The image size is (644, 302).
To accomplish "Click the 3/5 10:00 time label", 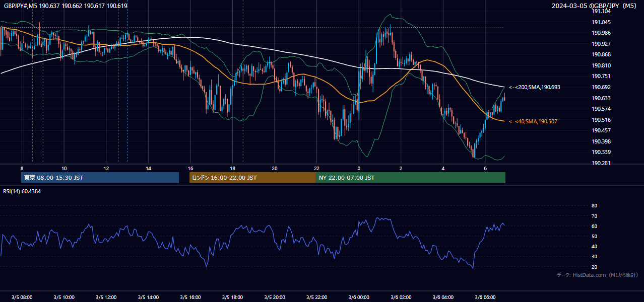I will click(x=64, y=297).
